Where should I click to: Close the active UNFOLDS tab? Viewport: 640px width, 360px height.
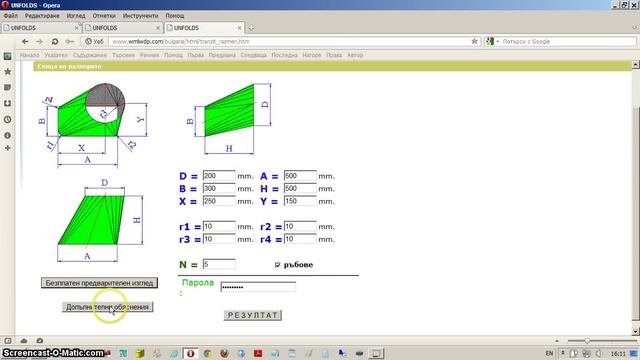point(240,28)
